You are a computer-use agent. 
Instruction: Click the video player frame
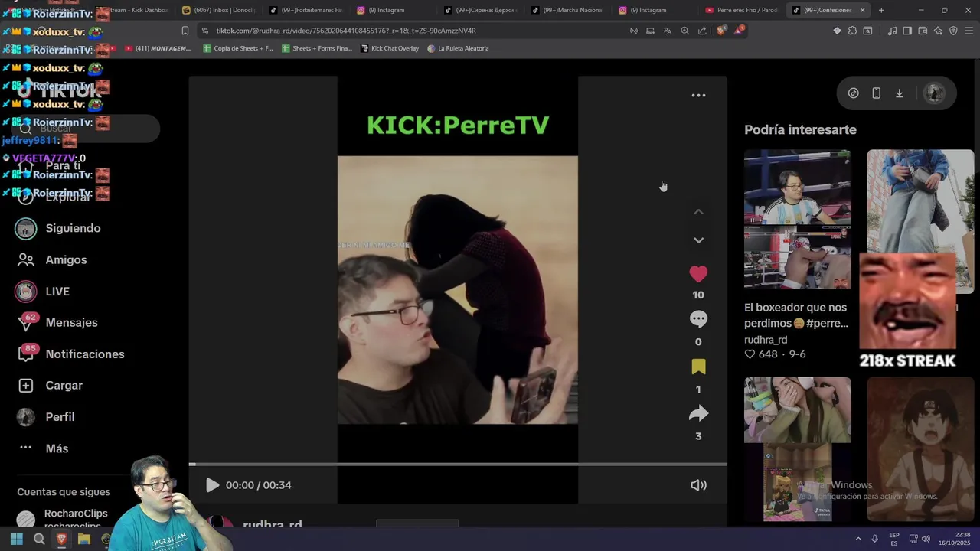point(458,289)
